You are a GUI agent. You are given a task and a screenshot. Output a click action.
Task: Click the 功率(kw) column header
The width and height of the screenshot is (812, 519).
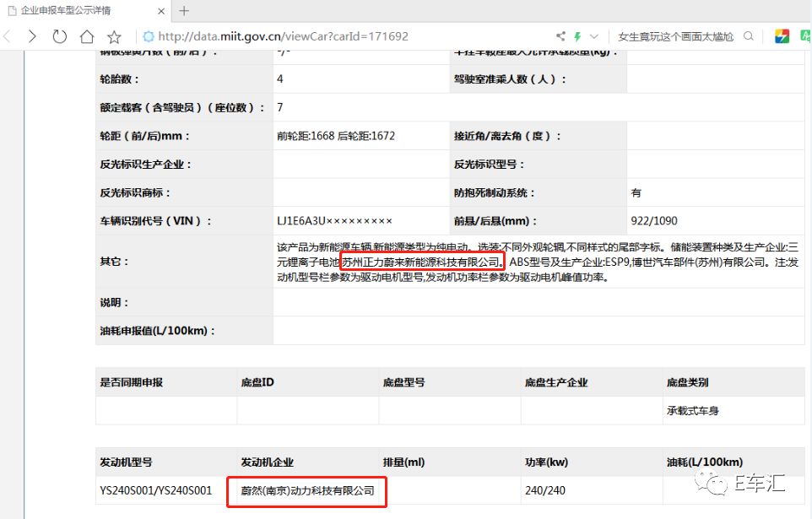(546, 462)
